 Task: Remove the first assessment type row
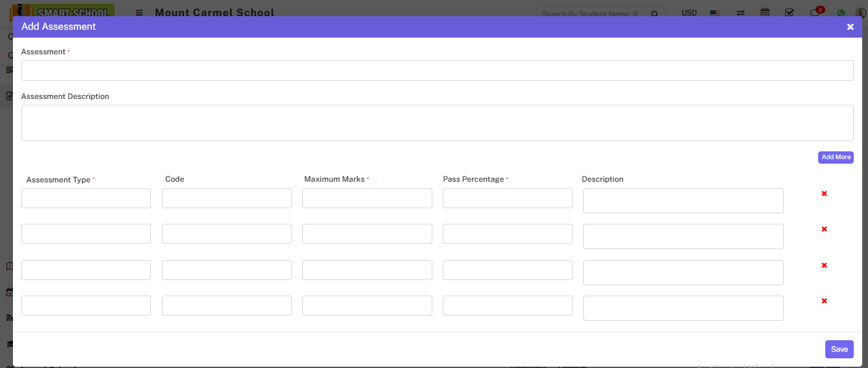[824, 193]
